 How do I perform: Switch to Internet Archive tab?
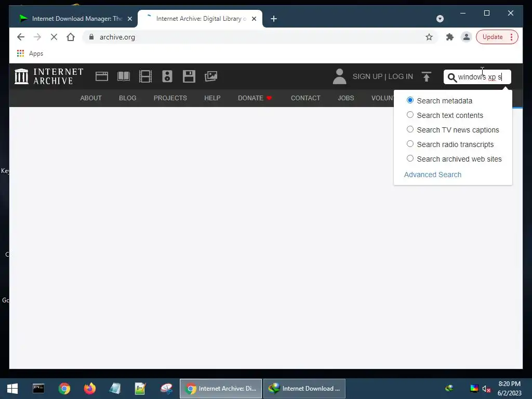coord(200,19)
